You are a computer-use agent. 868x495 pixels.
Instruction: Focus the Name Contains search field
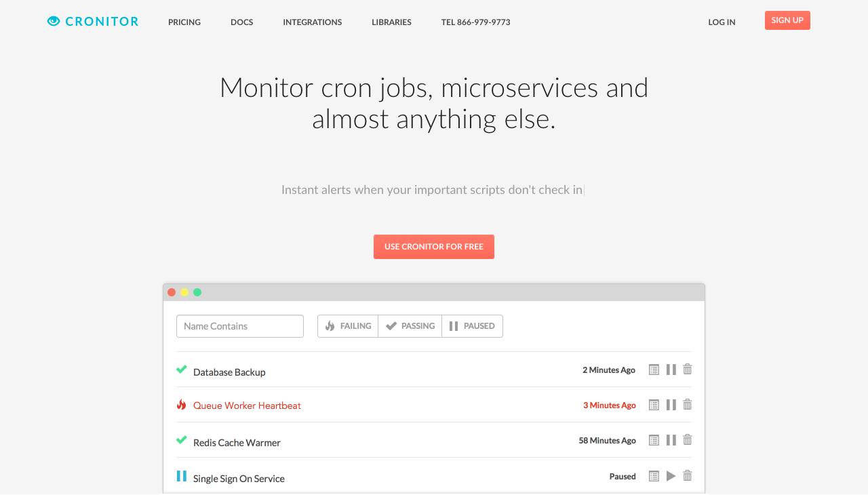tap(240, 326)
